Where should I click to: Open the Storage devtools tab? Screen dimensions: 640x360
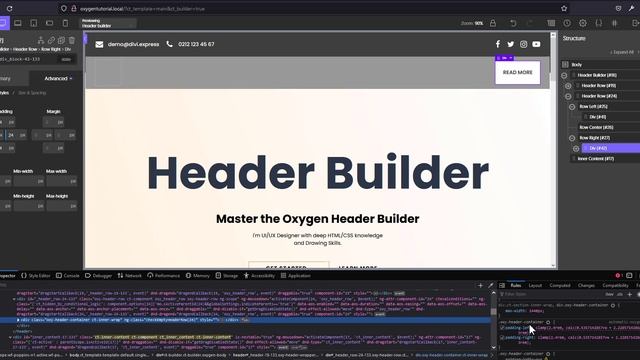click(227, 276)
